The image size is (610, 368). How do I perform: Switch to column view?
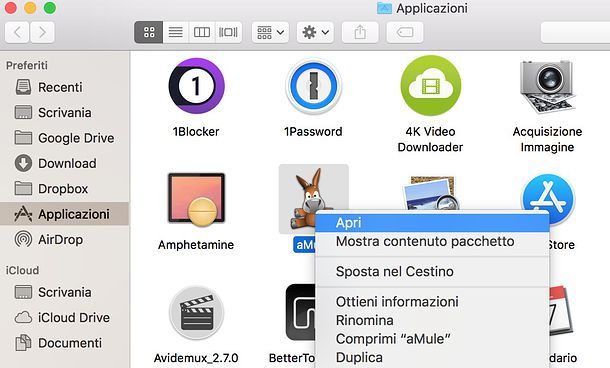202,32
